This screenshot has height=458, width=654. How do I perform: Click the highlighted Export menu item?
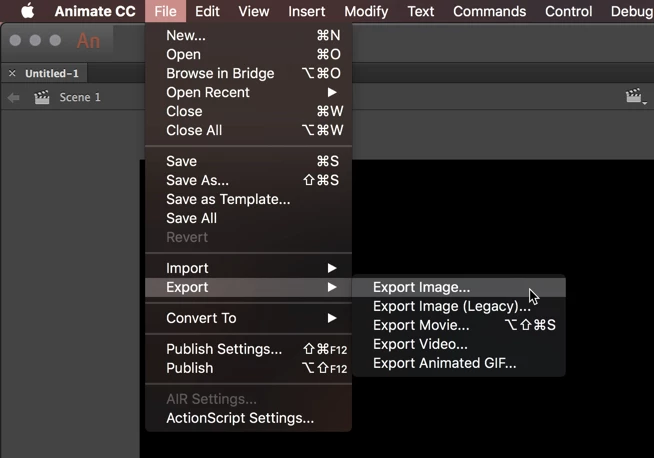click(x=249, y=287)
